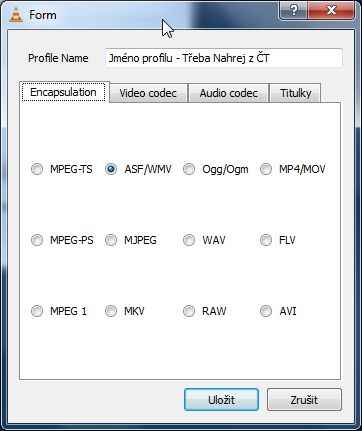This screenshot has height=431, width=362.
Task: Select the MPEG 1 radio button
Action: 37,311
